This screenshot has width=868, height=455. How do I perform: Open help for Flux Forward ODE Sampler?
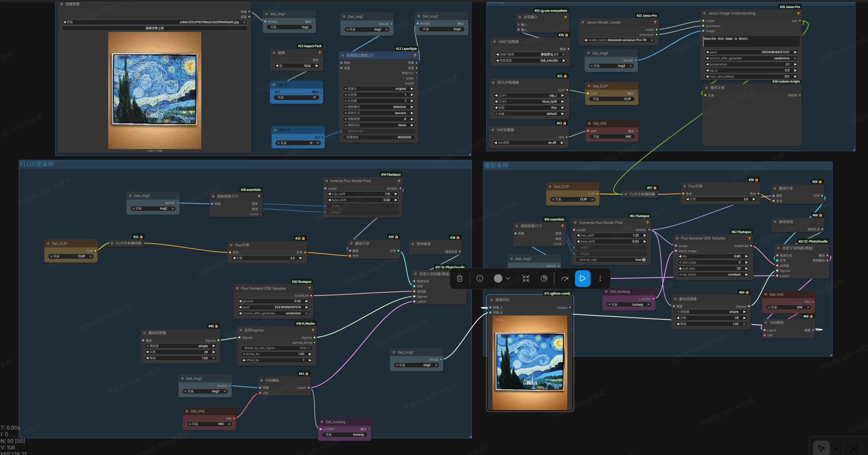309,289
